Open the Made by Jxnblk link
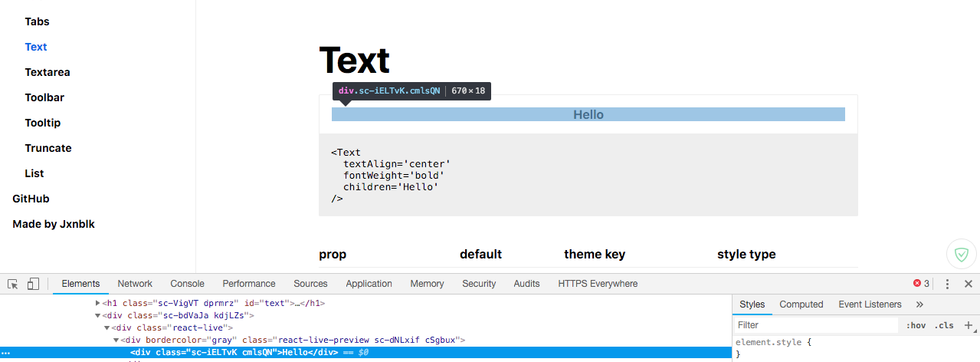Image resolution: width=980 pixels, height=362 pixels. coord(54,224)
